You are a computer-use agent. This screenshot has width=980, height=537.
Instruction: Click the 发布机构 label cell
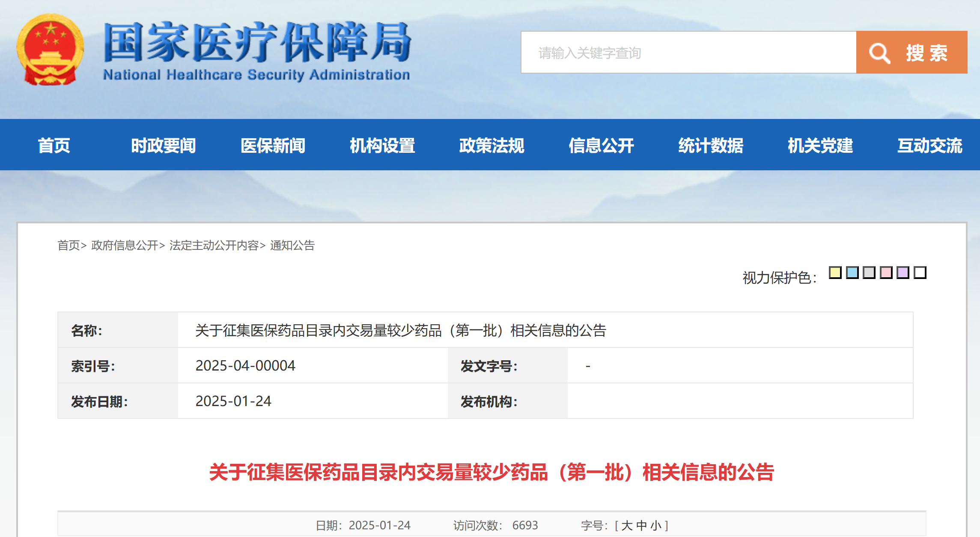tap(508, 401)
